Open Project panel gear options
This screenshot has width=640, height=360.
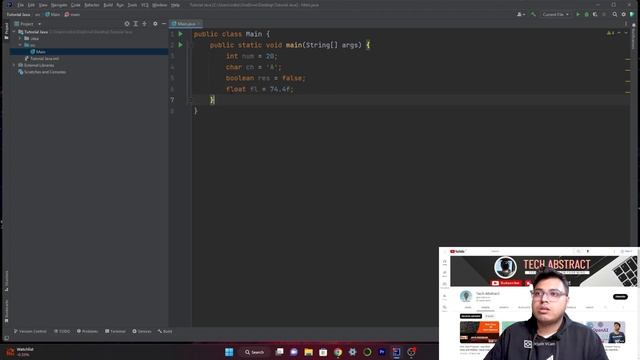click(x=155, y=24)
